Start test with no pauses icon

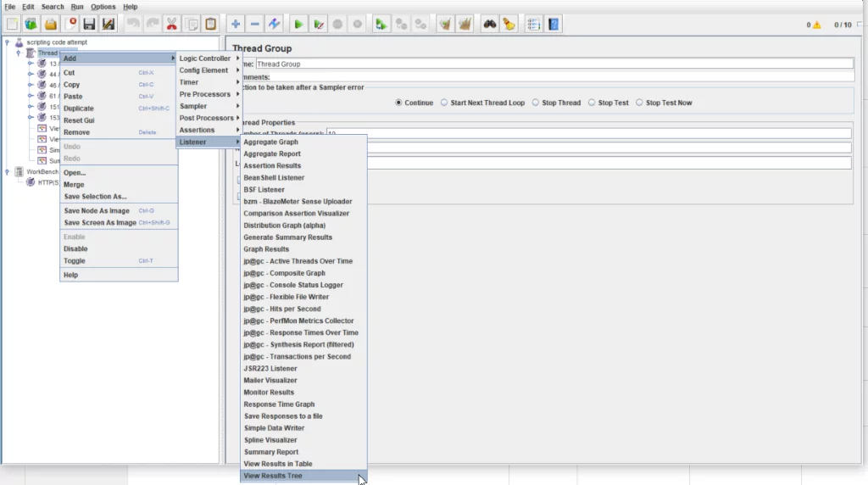(x=319, y=25)
